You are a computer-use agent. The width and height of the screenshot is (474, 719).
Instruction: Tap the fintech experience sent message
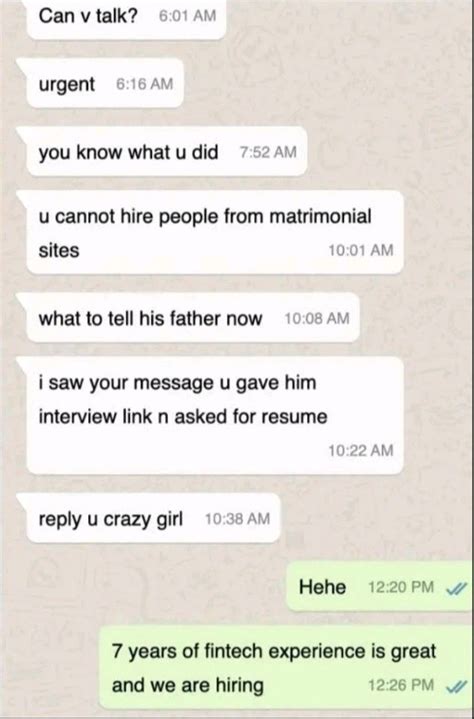(x=286, y=667)
